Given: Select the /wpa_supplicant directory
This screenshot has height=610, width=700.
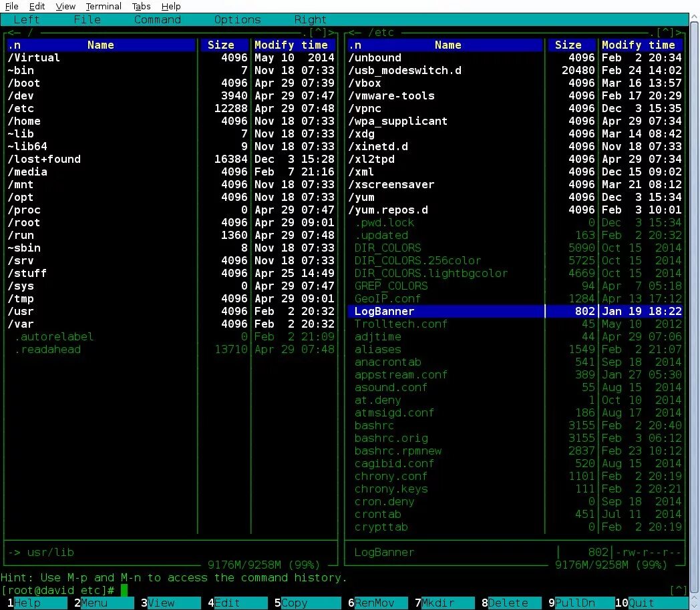Looking at the screenshot, I should pos(515,121).
